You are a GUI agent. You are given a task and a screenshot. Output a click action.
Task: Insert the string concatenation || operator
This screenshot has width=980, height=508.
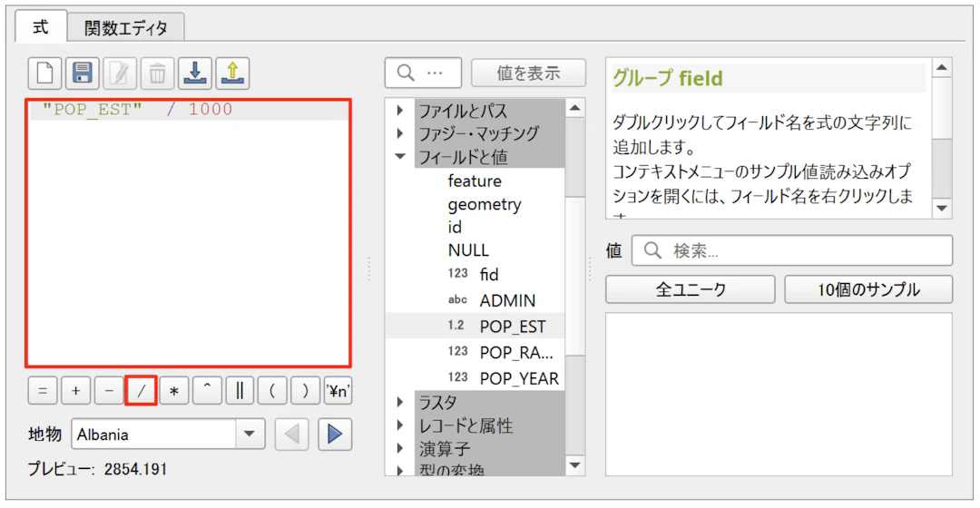(240, 391)
